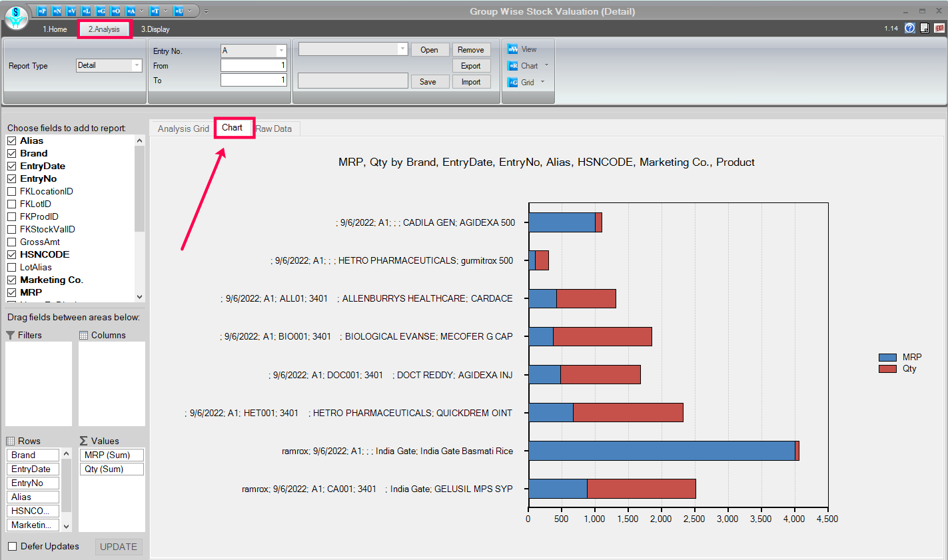Check the FKLocationID field
The image size is (948, 560).
click(11, 191)
